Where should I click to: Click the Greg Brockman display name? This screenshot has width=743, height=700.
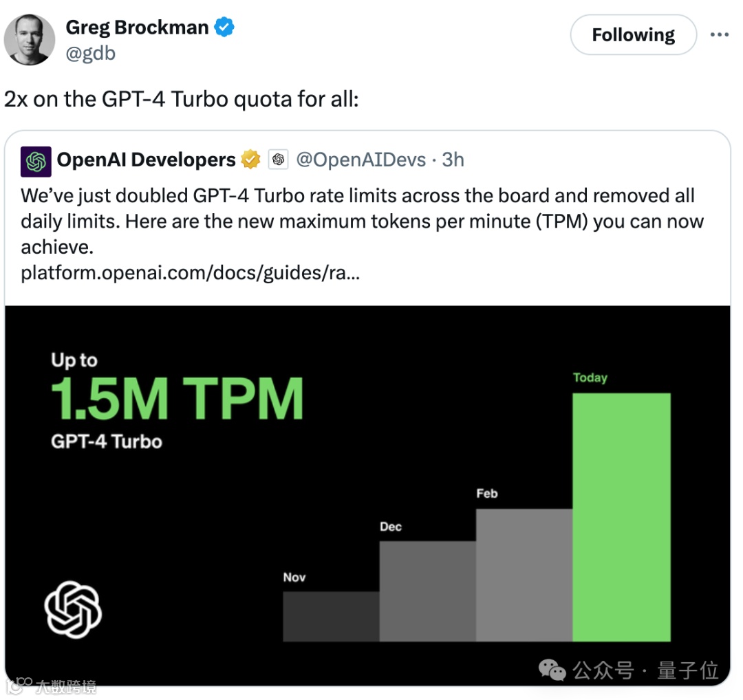pos(137,28)
